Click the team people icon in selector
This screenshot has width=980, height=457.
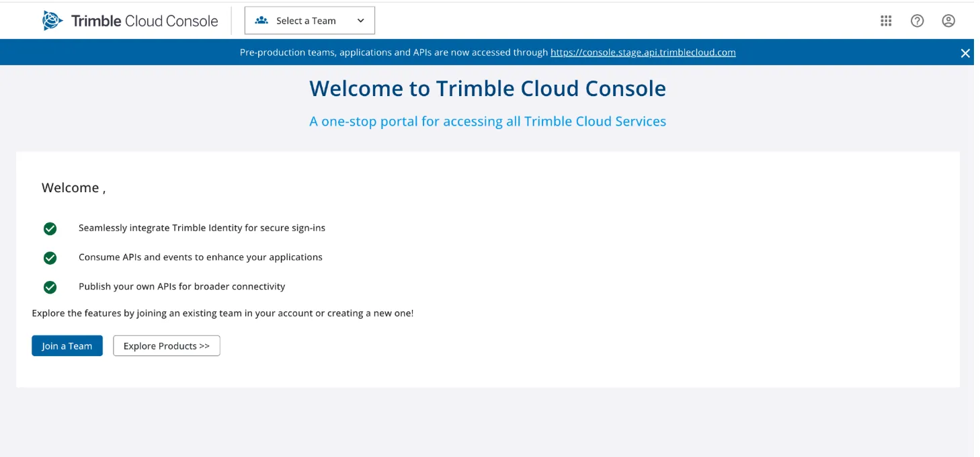click(x=261, y=21)
